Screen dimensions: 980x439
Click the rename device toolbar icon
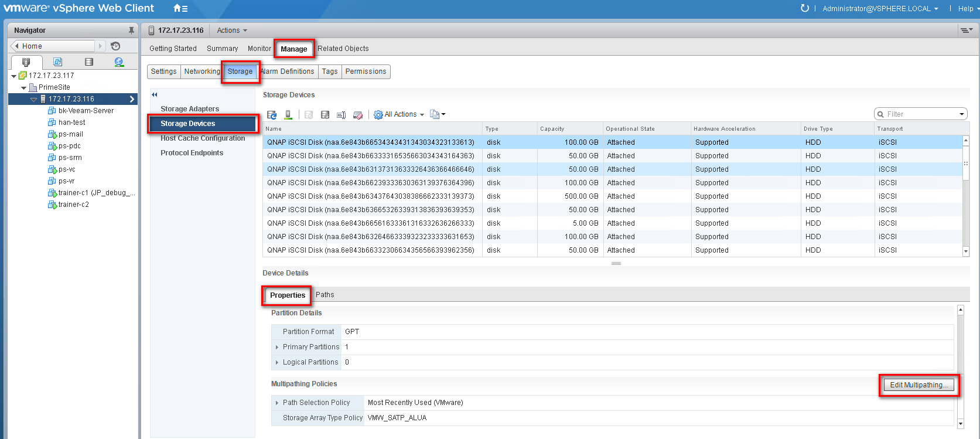tap(341, 115)
